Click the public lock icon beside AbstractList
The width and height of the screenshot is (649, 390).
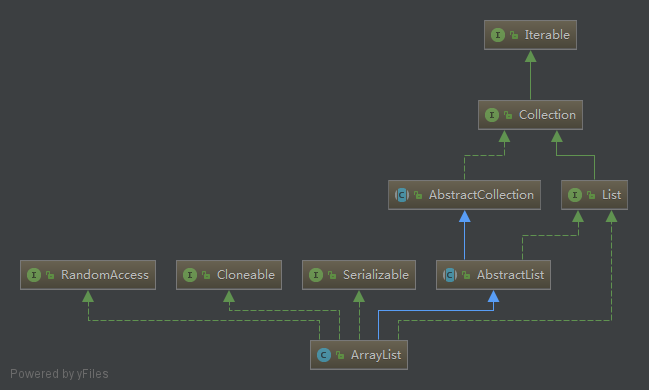pos(466,275)
